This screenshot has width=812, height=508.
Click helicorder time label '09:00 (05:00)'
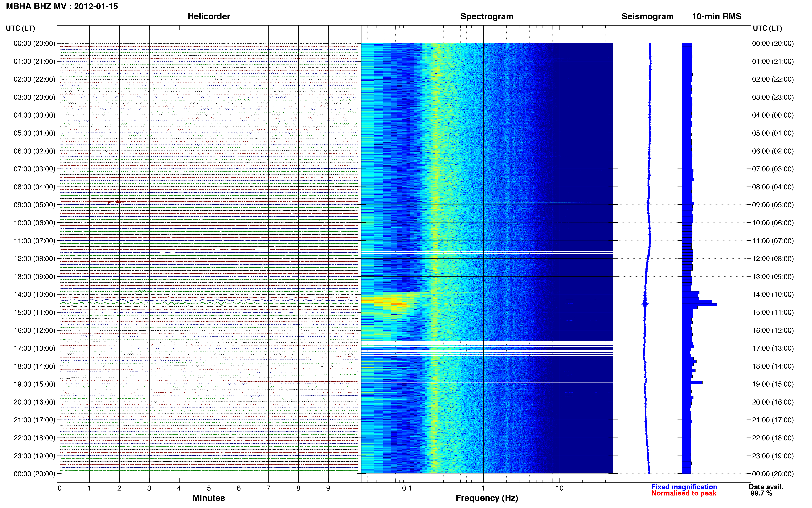[x=34, y=205]
